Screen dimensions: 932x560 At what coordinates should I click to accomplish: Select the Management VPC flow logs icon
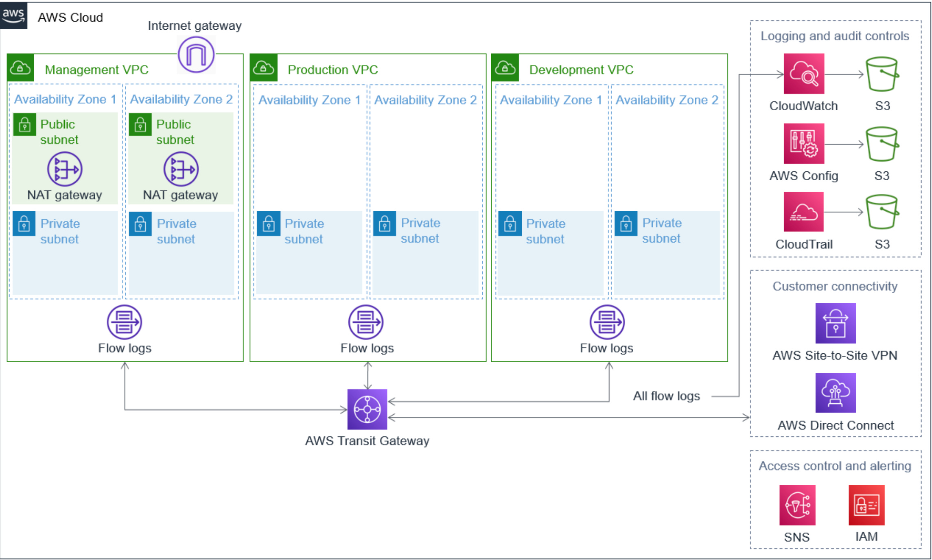[125, 322]
